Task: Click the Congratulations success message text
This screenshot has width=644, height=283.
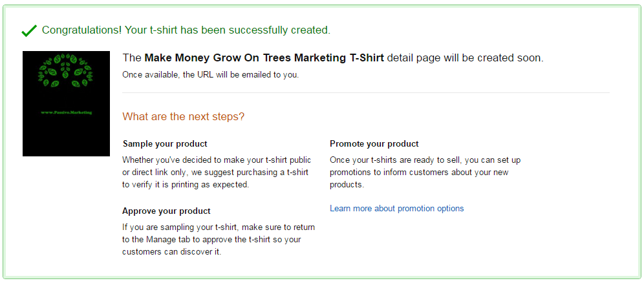Action: coord(186,30)
